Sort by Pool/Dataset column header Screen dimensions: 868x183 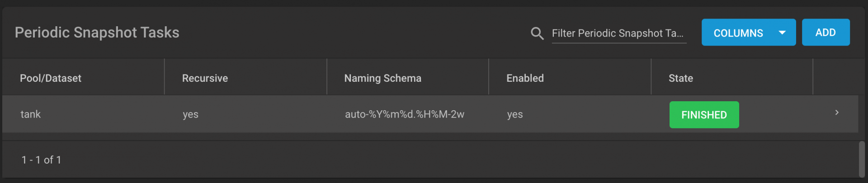pos(51,78)
